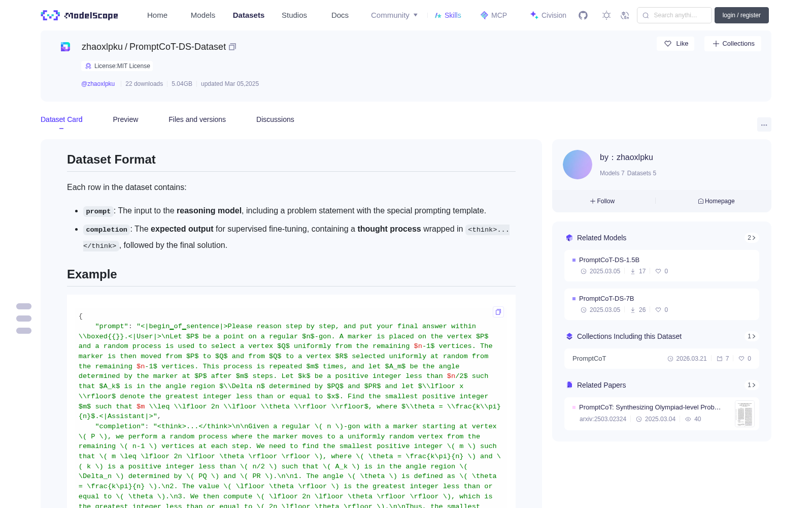Switch language with the translate icon

(625, 15)
